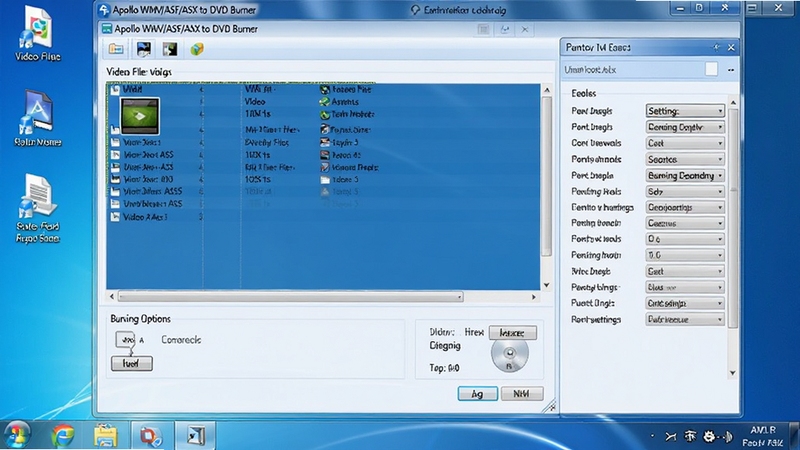
Task: Open the desktop icon with the letter A document
Action: [37, 118]
